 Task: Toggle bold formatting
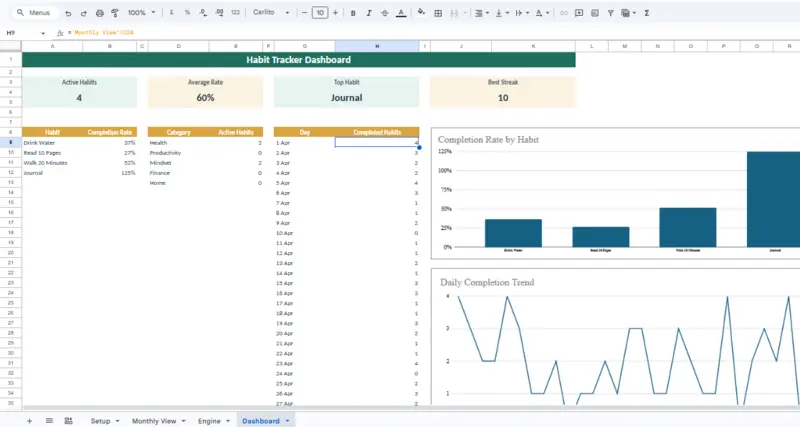(x=353, y=13)
